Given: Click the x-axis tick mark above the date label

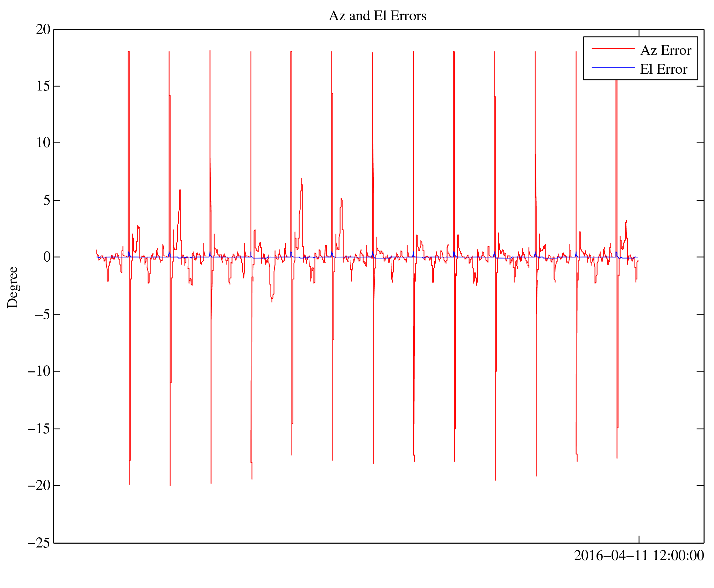Looking at the screenshot, I should pos(639,539).
